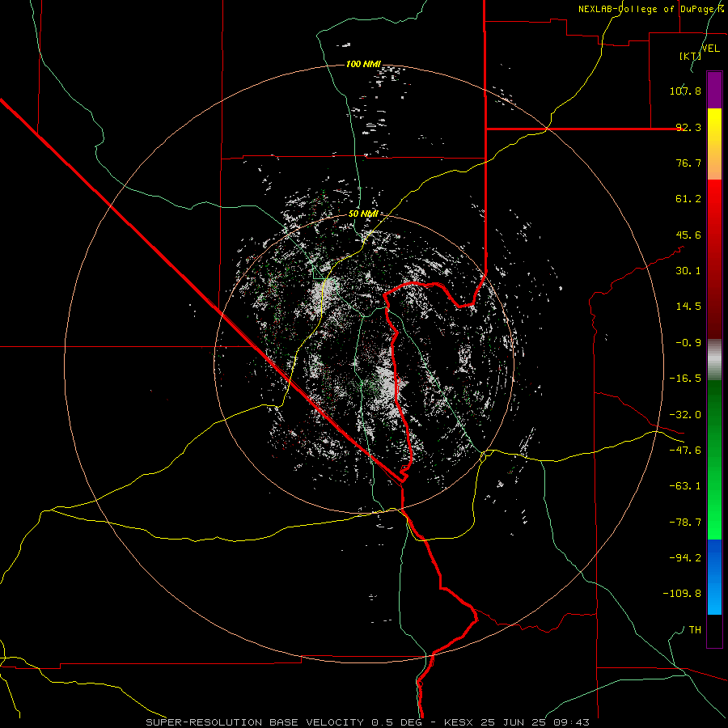
Task: Click the yellow-orange segment of the color scale
Action: (x=714, y=144)
